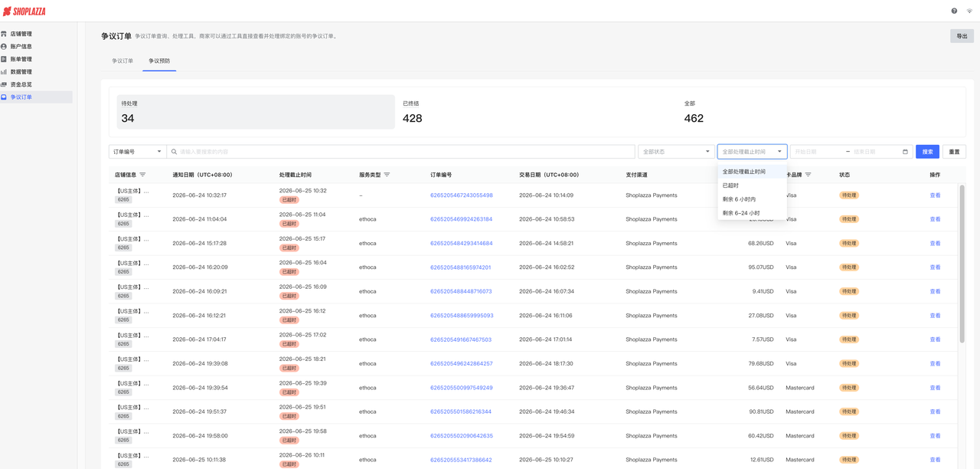Click the 已超时 tag under 2026-06-25 15:17
This screenshot has width=980, height=469.
pos(289,248)
